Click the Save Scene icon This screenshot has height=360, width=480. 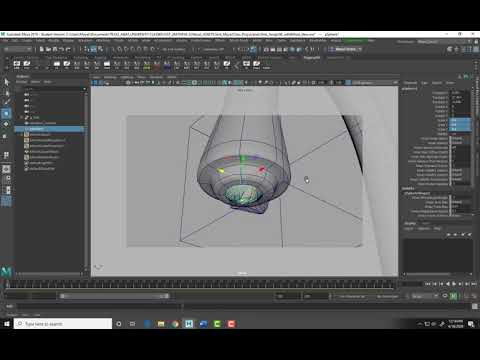pyautogui.click(x=55, y=49)
